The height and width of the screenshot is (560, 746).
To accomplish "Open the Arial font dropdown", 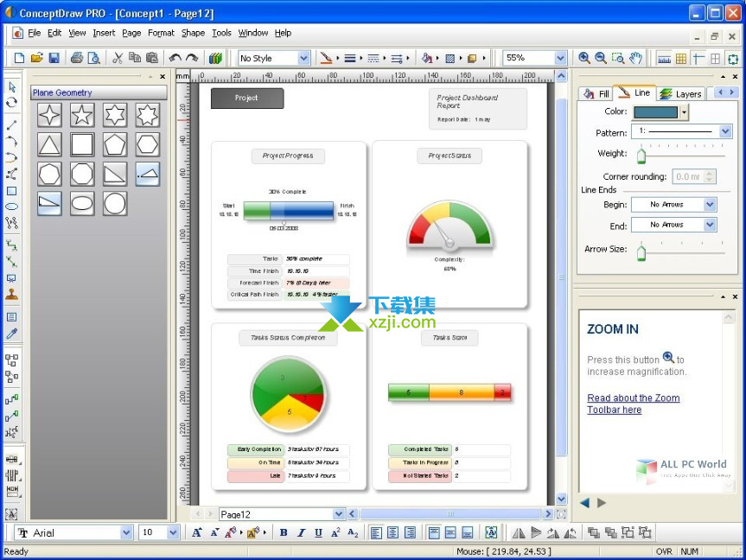I will (126, 533).
